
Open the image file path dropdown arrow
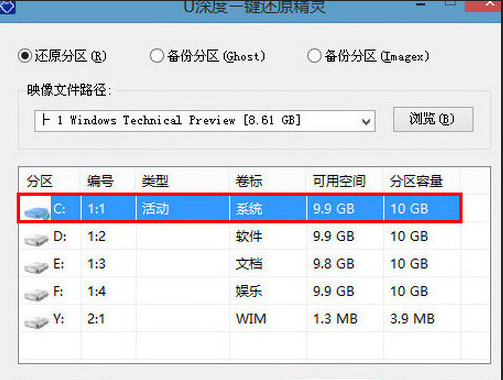tap(366, 121)
